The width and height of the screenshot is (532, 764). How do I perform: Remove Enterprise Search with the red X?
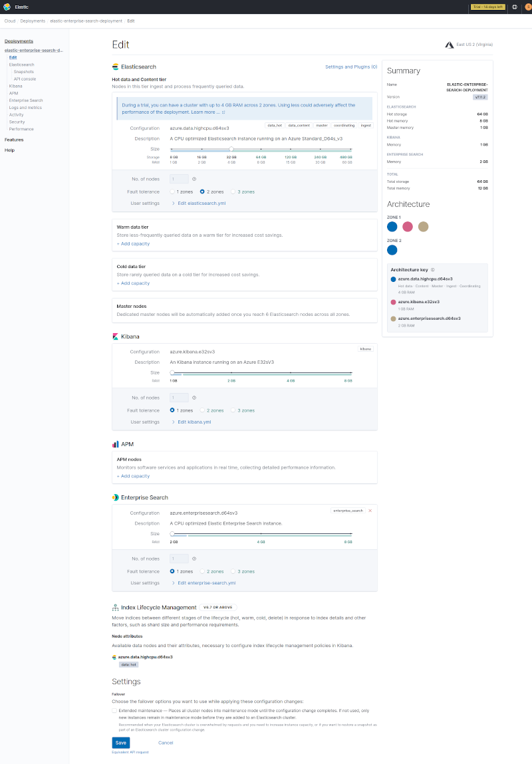click(x=370, y=511)
